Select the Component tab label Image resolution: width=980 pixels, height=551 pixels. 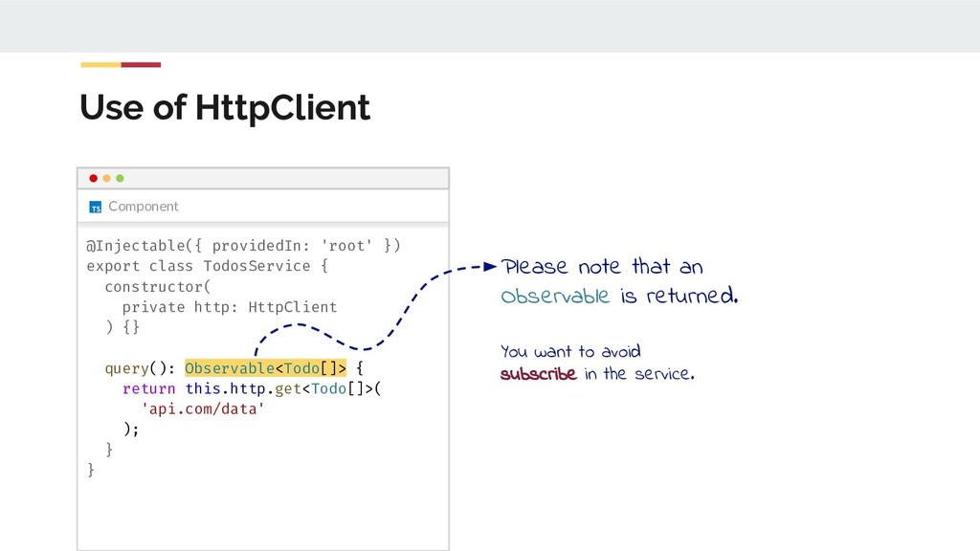[x=144, y=207]
